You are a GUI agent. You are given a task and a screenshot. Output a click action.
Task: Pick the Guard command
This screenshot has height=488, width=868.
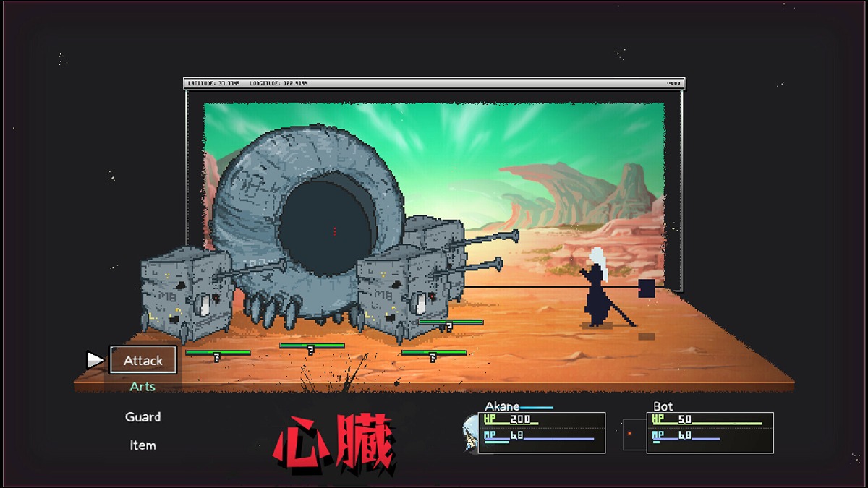point(142,417)
